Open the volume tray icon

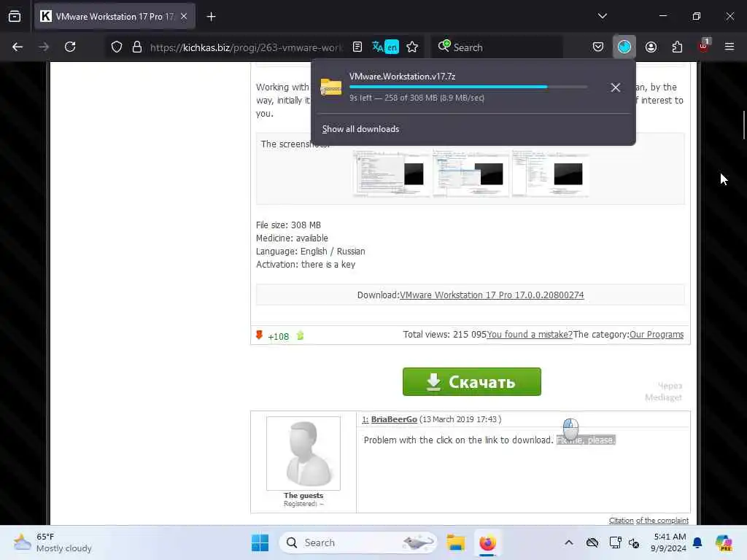pos(634,542)
